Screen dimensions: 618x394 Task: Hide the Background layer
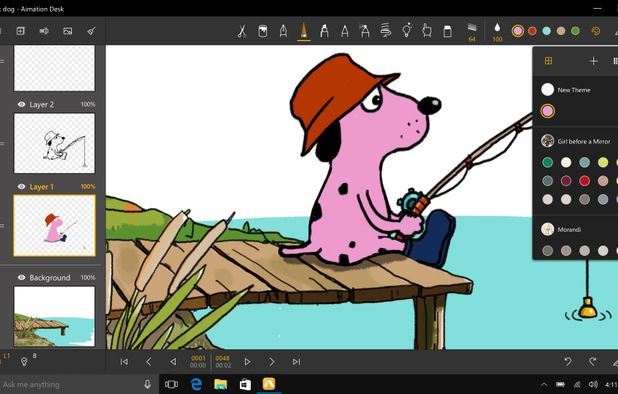point(22,277)
